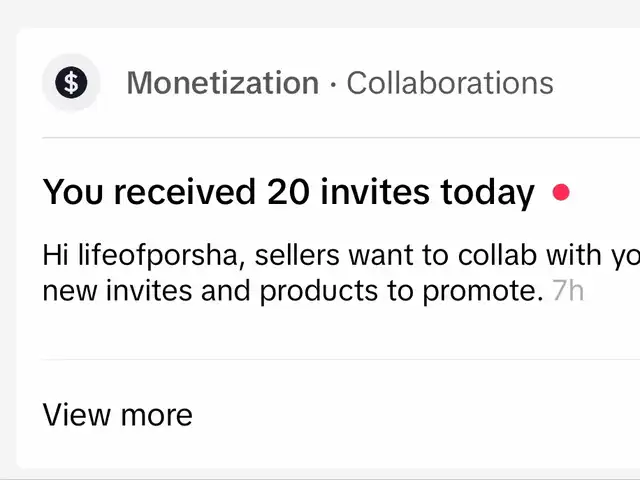Click the divider line above View more
The image size is (640, 480).
341,360
